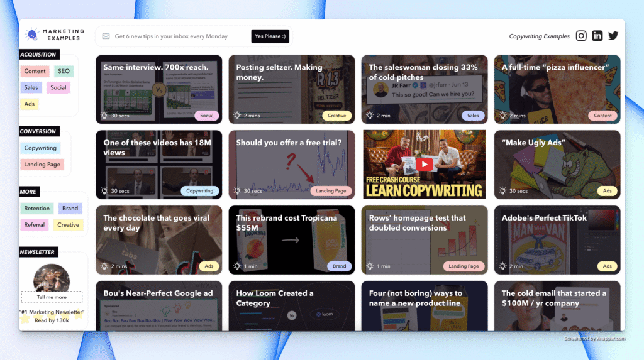Open the Copywriting Examples link
The image size is (644, 360).
click(x=539, y=36)
